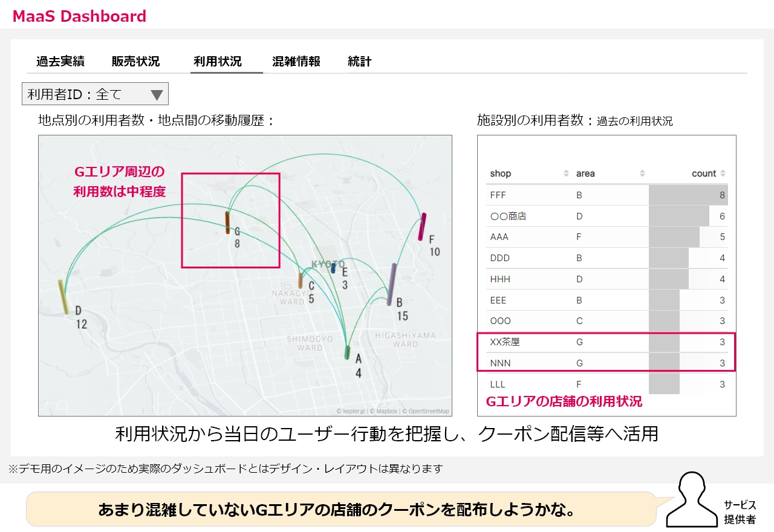Image resolution: width=774 pixels, height=532 pixels.
Task: Click the FFF count bar
Action: pos(688,195)
